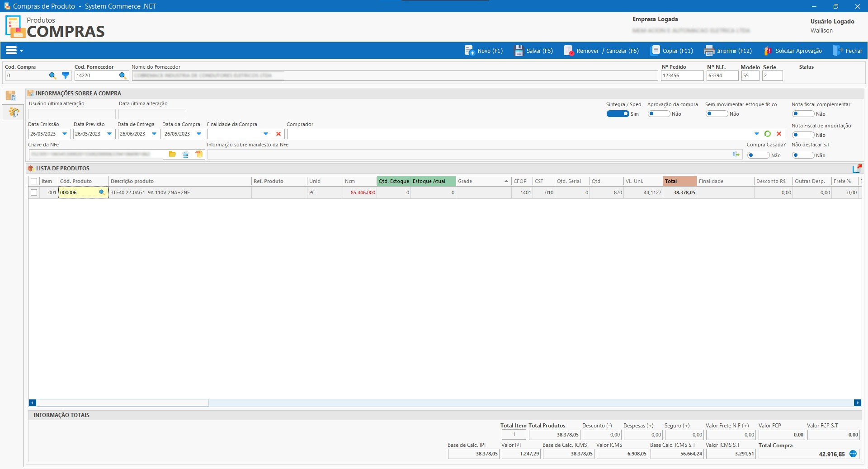
Task: Clear Finalidade da Compra with red X
Action: tap(278, 134)
